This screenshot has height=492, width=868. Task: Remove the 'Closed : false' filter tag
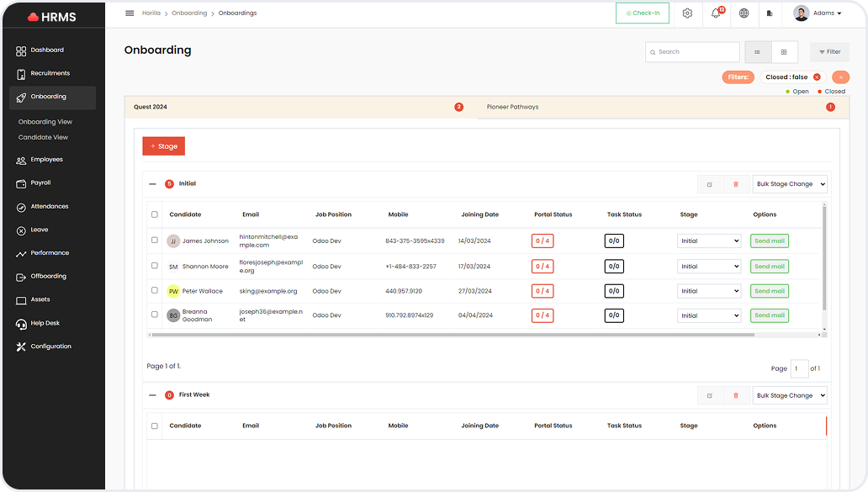click(x=817, y=77)
